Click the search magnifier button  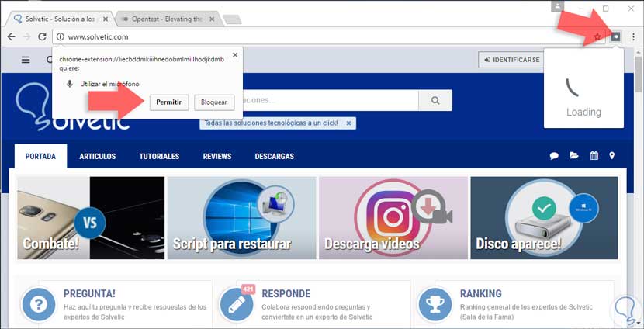click(435, 100)
